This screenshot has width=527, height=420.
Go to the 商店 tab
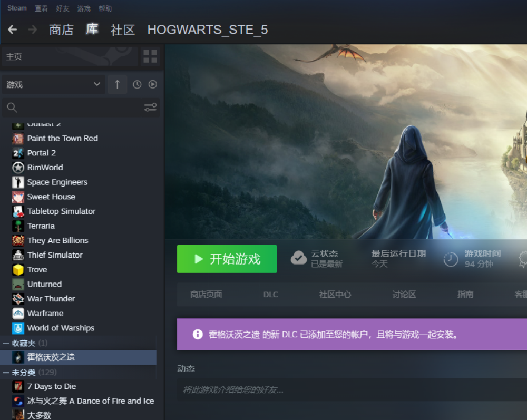[x=61, y=30]
